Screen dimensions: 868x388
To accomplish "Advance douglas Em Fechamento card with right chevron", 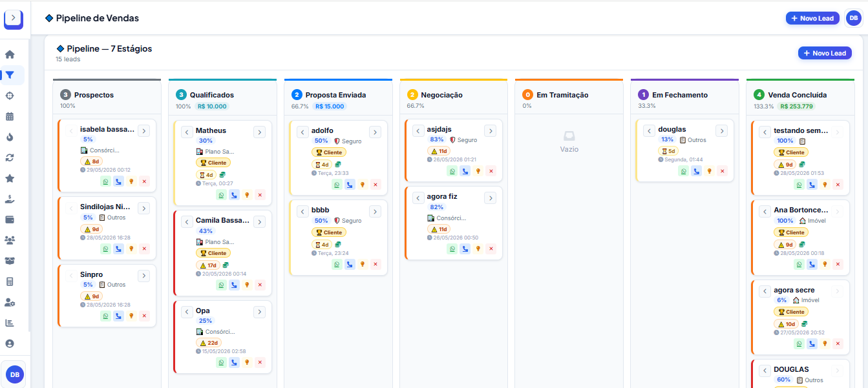I will click(x=721, y=131).
